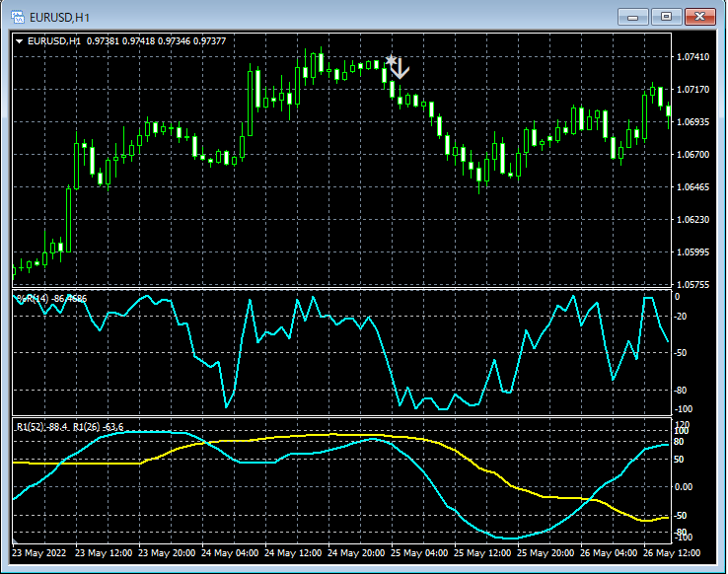Click the chart window icon in title bar

click(17, 17)
